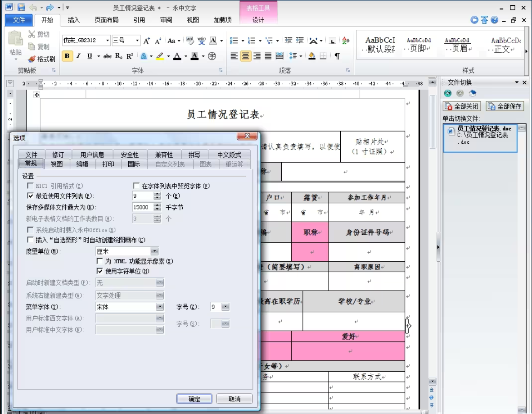
Task: Toggle Underline formatting button
Action: (x=90, y=56)
